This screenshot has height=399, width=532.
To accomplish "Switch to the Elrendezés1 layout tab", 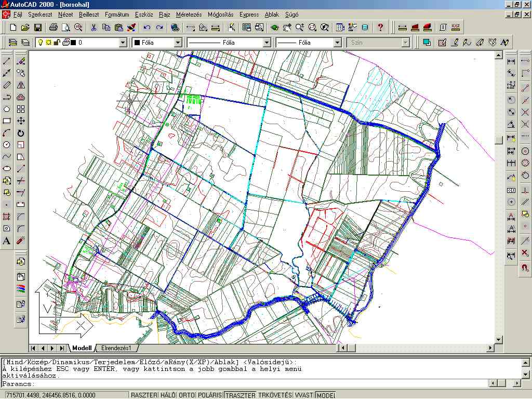I will click(x=116, y=348).
